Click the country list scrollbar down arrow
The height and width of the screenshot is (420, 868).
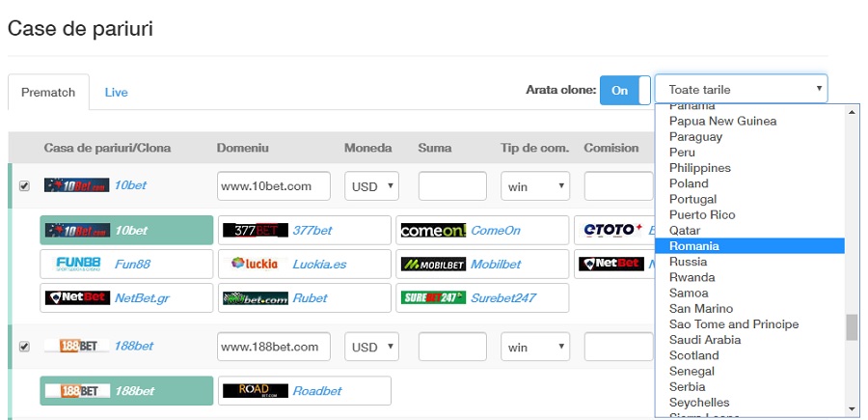coord(852,409)
